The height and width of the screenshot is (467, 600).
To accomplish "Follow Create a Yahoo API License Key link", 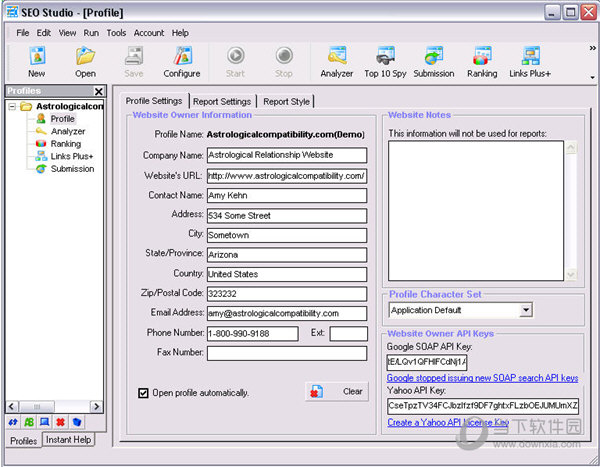I will [448, 423].
